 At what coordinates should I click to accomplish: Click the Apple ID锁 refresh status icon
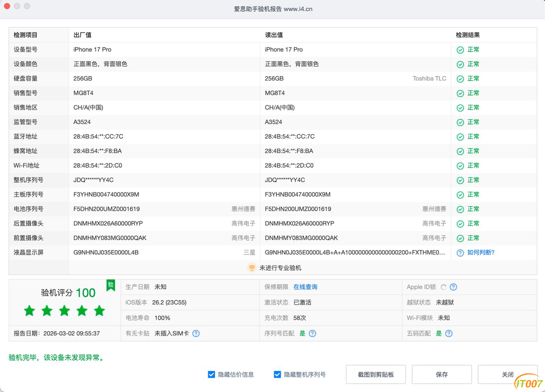444,287
